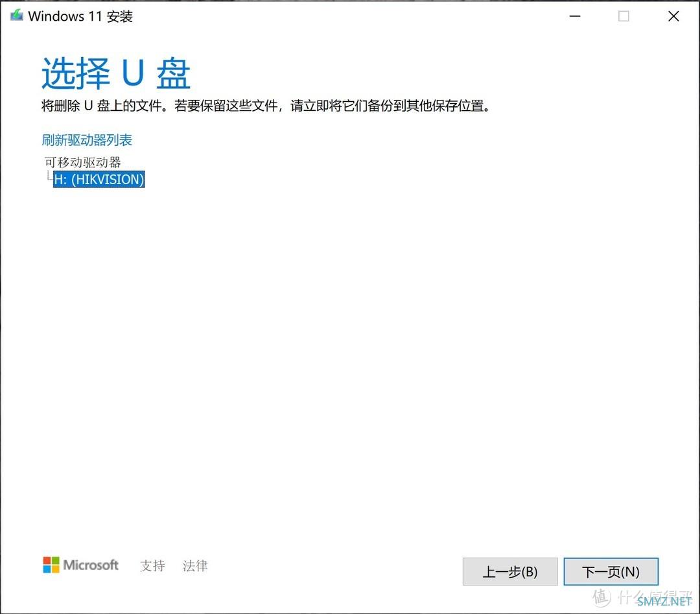Select the 可移动驱动器 tree root node
The height and width of the screenshot is (614, 700).
pyautogui.click(x=82, y=161)
